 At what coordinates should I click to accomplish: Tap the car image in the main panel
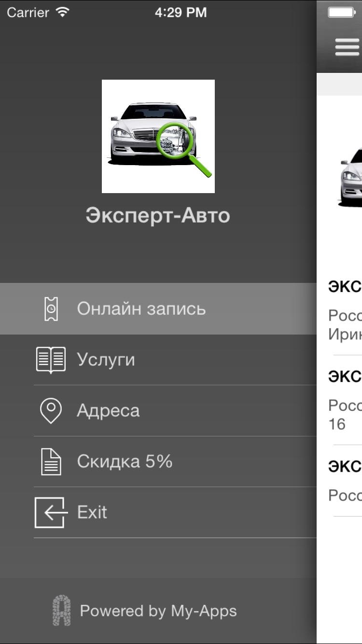351,177
